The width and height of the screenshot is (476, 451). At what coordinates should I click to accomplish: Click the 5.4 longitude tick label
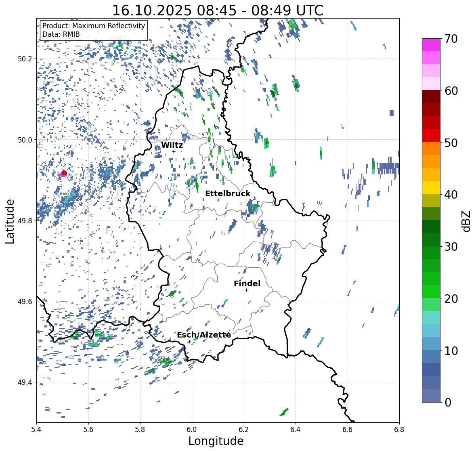36,430
